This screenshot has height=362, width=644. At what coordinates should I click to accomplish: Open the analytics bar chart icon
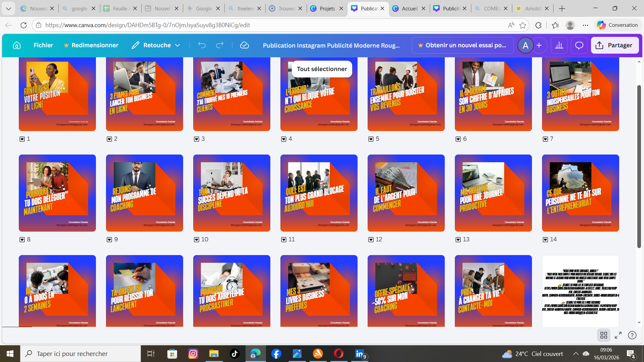[x=559, y=45]
